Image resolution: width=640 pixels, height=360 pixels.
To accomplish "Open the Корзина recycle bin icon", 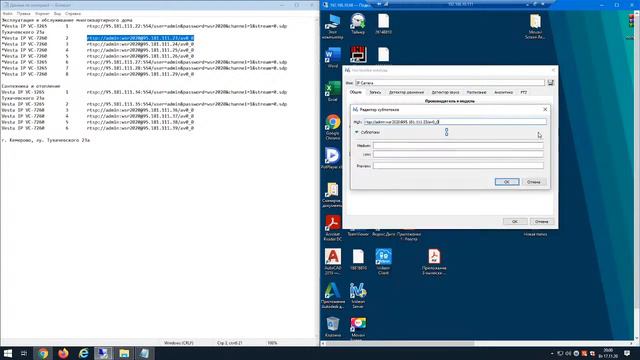I will tap(333, 327).
